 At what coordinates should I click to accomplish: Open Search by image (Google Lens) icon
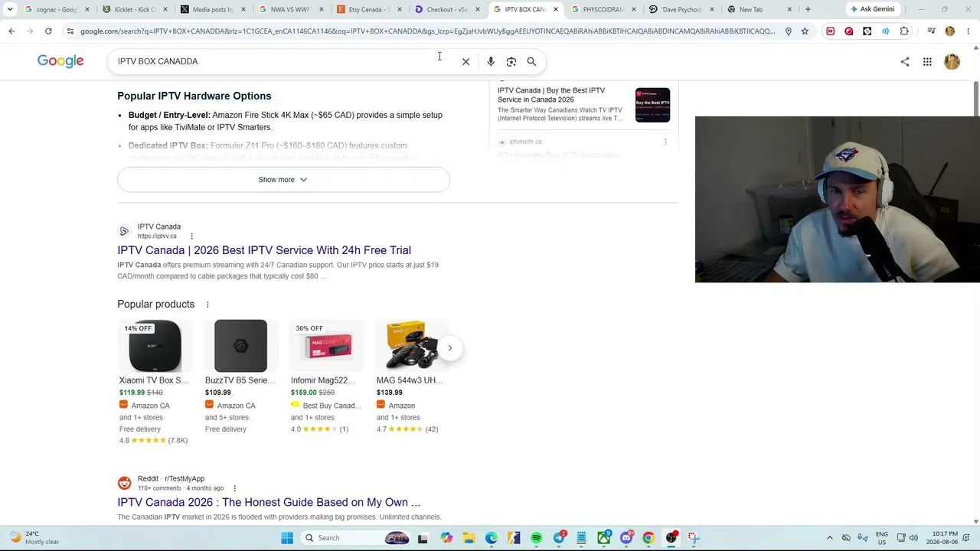coord(511,61)
